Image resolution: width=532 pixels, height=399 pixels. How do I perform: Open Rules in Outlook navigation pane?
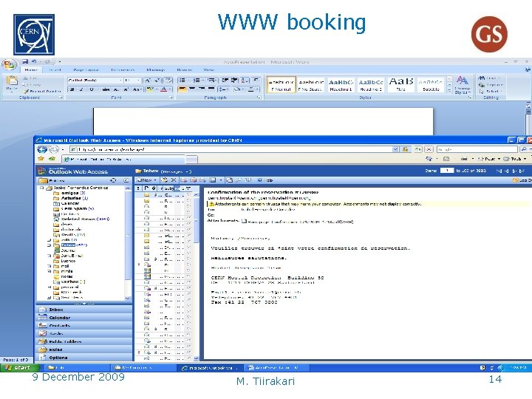pos(84,349)
